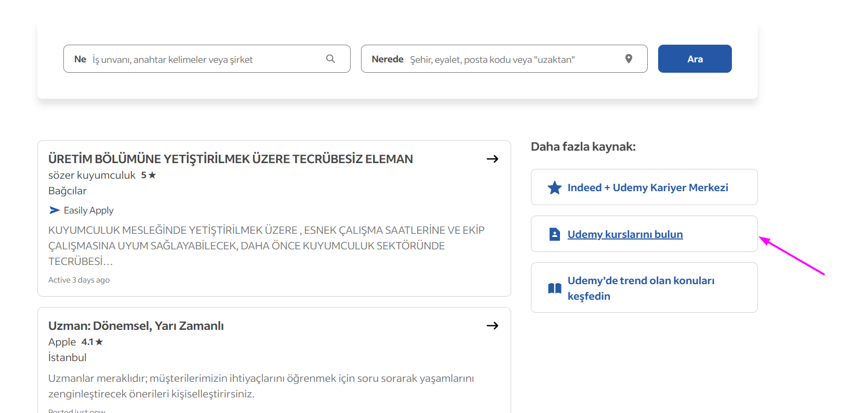Click the Uzmanlar meraklıdır job description text
This screenshot has height=413, width=868.
click(261, 386)
